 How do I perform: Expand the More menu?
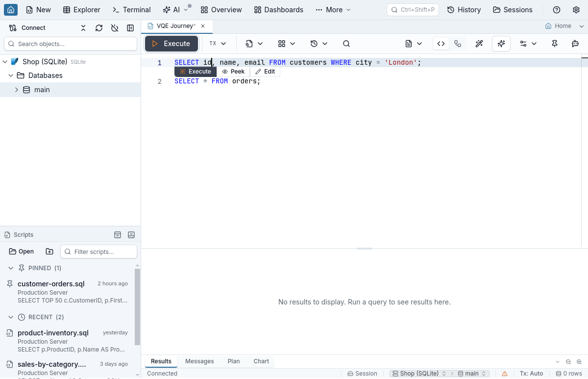[x=333, y=10]
